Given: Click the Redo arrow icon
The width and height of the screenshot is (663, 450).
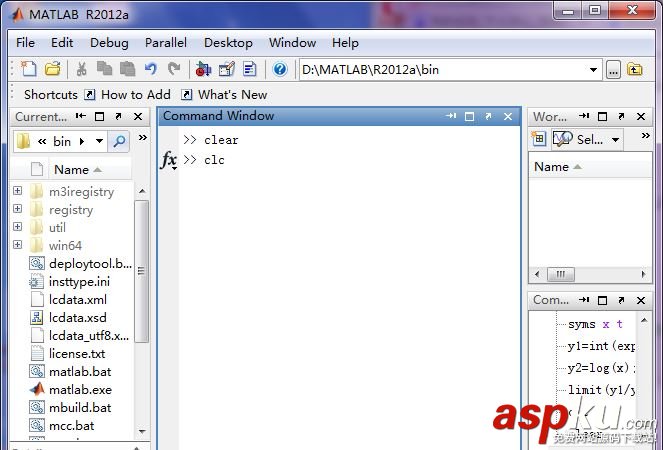Looking at the screenshot, I should (x=174, y=69).
